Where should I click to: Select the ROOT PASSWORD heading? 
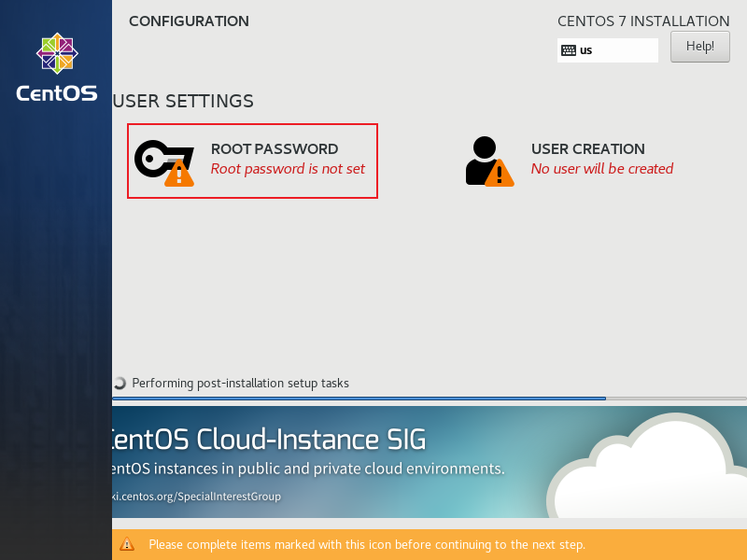[x=275, y=149]
